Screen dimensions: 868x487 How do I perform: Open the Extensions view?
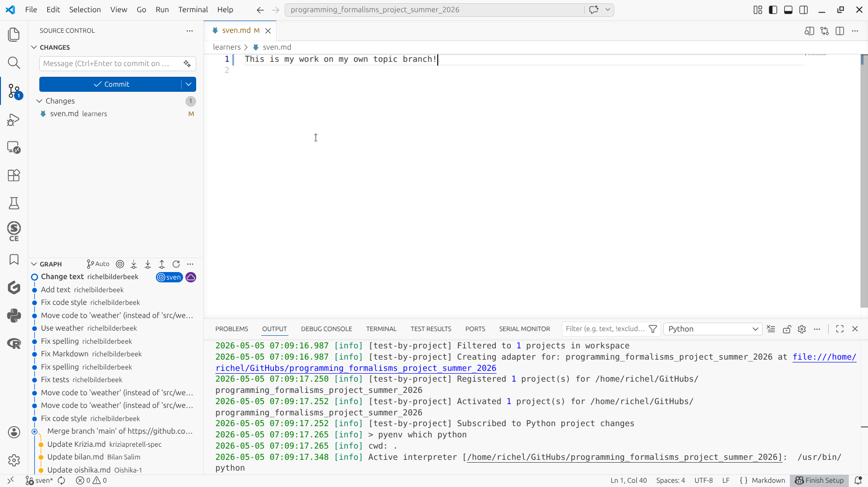14,175
